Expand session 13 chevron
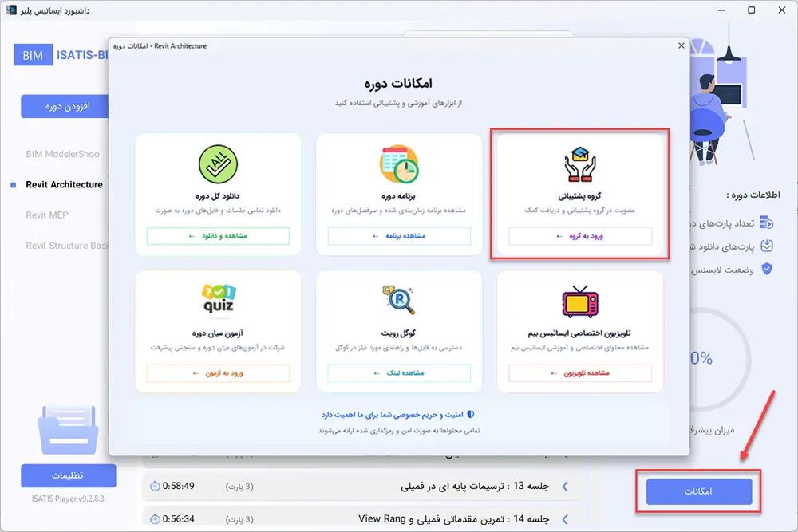Screen dimensions: 798x532 point(565,487)
